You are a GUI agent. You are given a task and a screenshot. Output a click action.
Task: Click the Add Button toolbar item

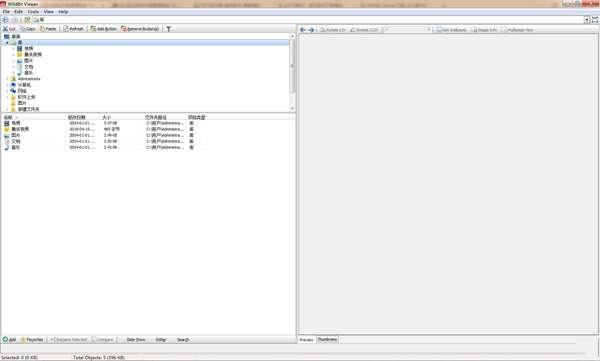coord(103,29)
